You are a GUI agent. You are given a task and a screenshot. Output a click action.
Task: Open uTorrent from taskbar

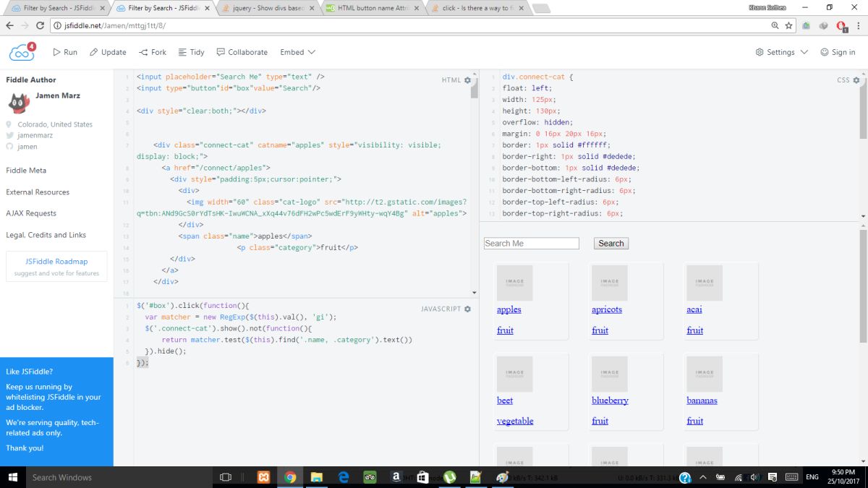[x=449, y=477]
